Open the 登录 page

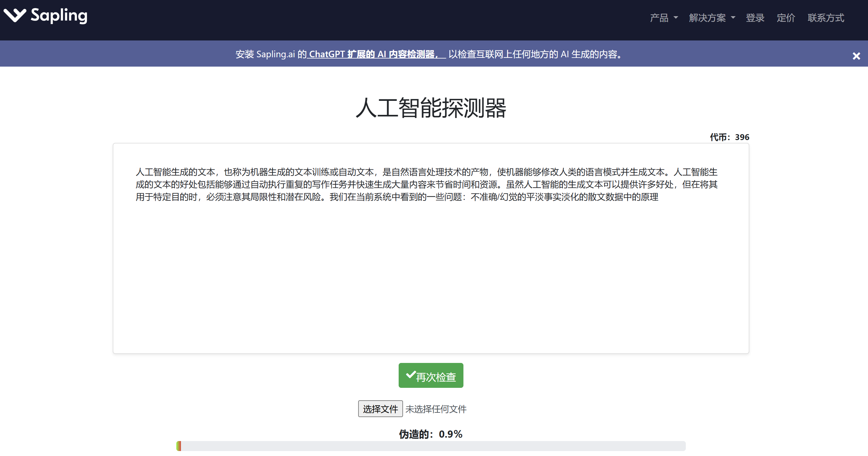pos(755,18)
